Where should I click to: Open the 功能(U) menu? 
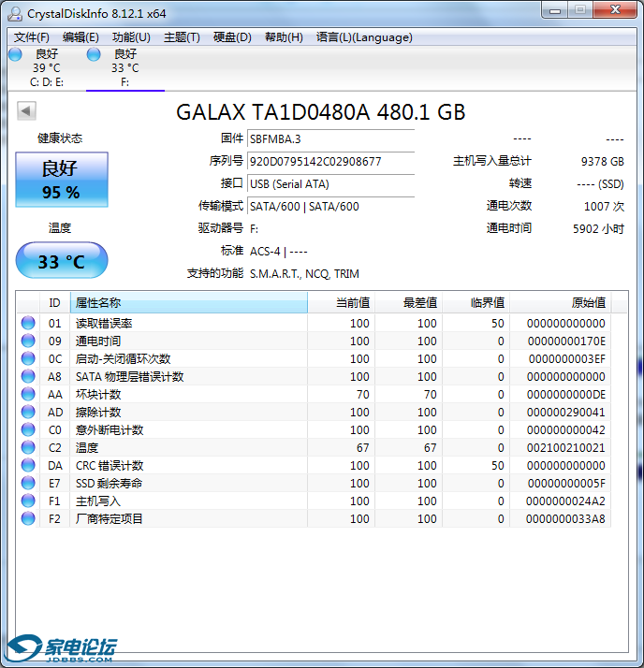click(x=131, y=37)
